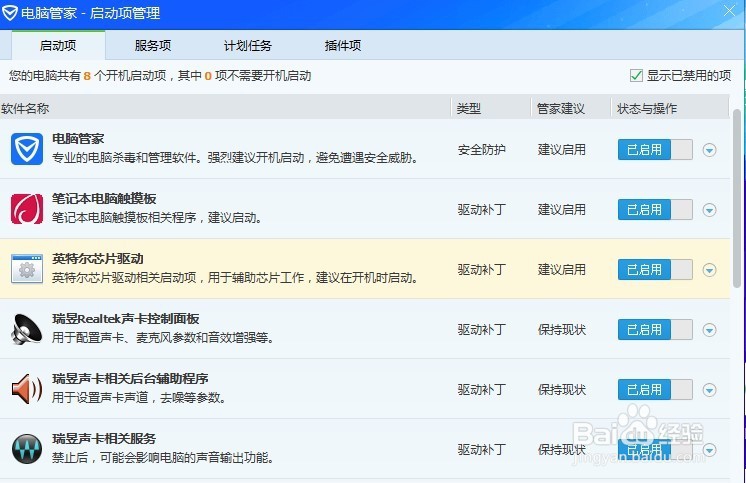This screenshot has width=746, height=483.
Task: Close the 启动项管理 window
Action: tap(729, 10)
